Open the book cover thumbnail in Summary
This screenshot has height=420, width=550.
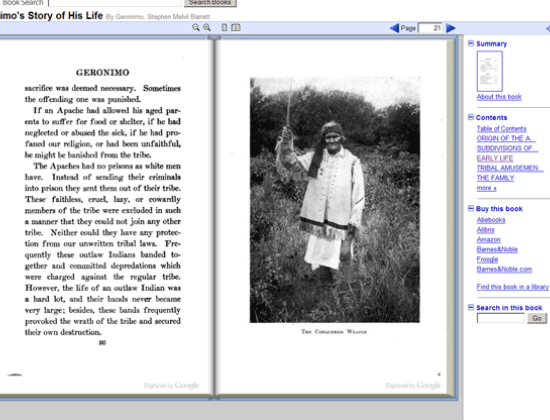[x=489, y=71]
